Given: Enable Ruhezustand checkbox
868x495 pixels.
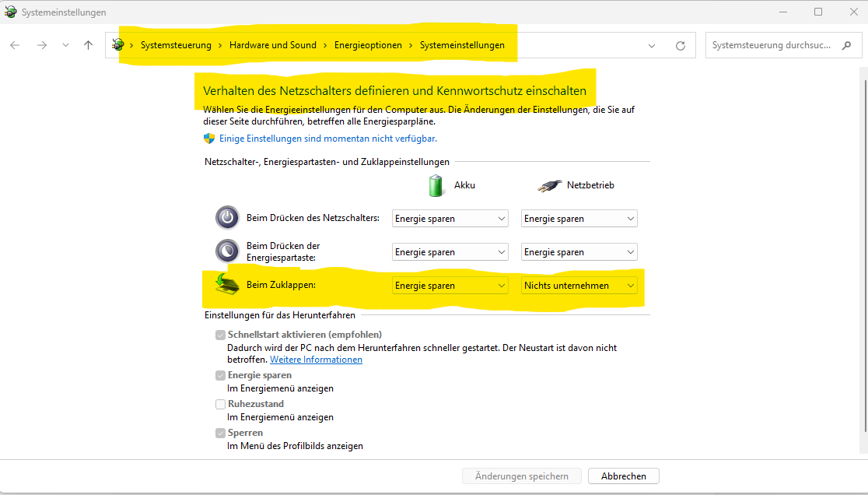Looking at the screenshot, I should (x=220, y=404).
